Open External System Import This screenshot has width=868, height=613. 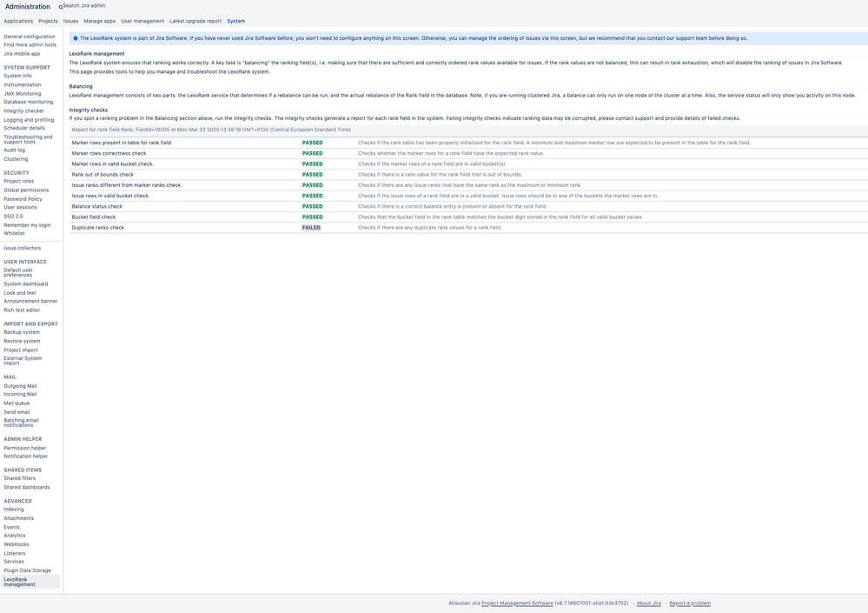pyautogui.click(x=23, y=361)
